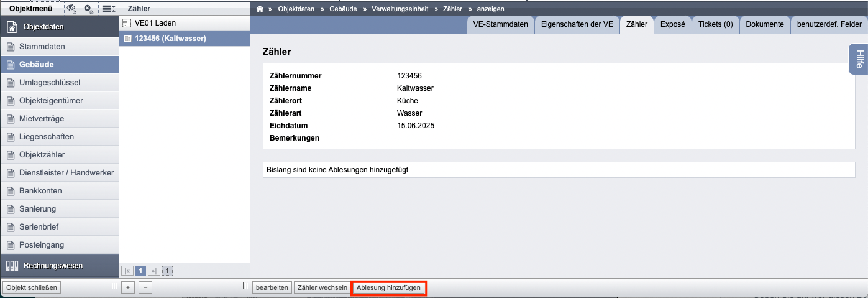
Task: Click the plus button to add a meter
Action: click(127, 287)
